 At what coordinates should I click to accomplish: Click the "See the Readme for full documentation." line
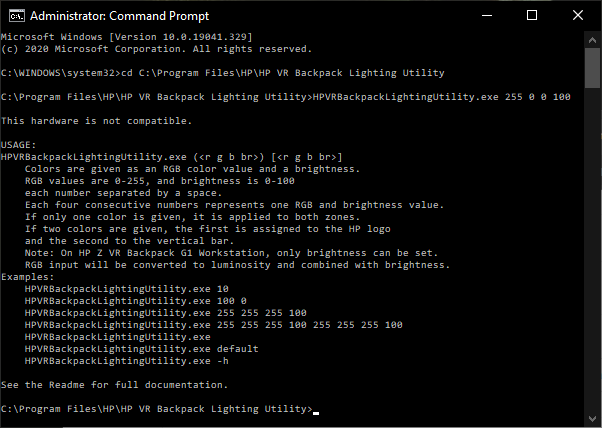(114, 384)
